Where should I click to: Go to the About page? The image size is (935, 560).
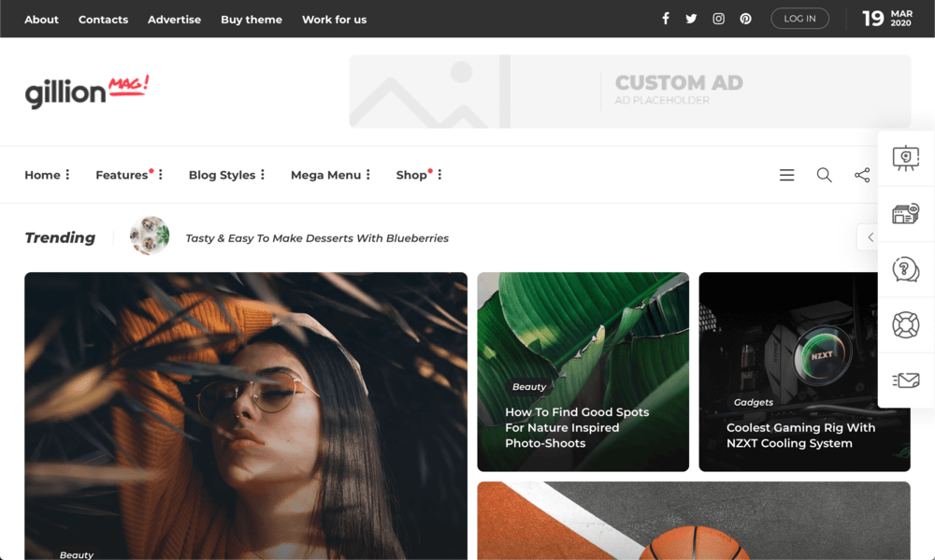pos(41,19)
